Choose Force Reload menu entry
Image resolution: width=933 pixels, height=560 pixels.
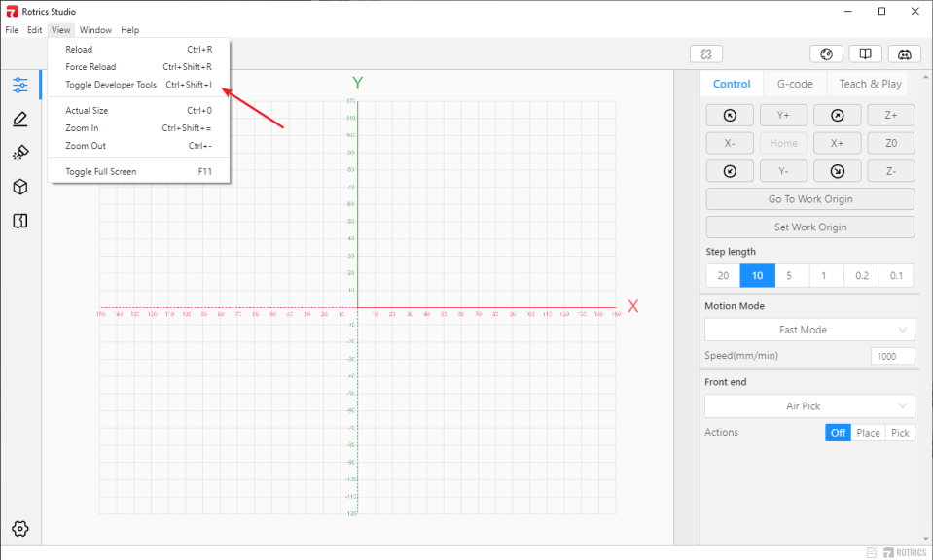[x=139, y=66]
